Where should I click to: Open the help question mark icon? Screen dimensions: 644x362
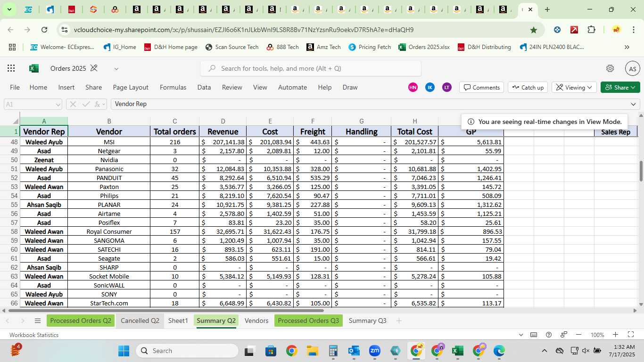pos(549,335)
